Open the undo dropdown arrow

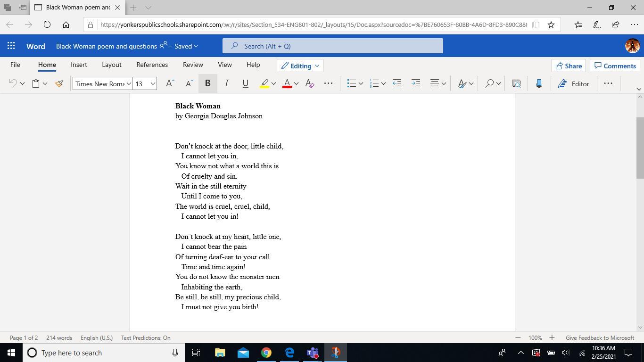[22, 83]
